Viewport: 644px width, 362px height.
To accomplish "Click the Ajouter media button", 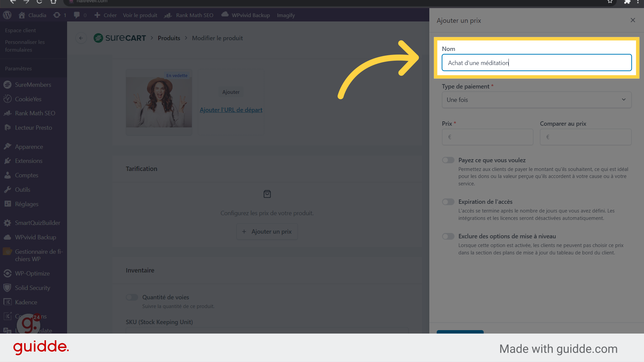I will [231, 92].
